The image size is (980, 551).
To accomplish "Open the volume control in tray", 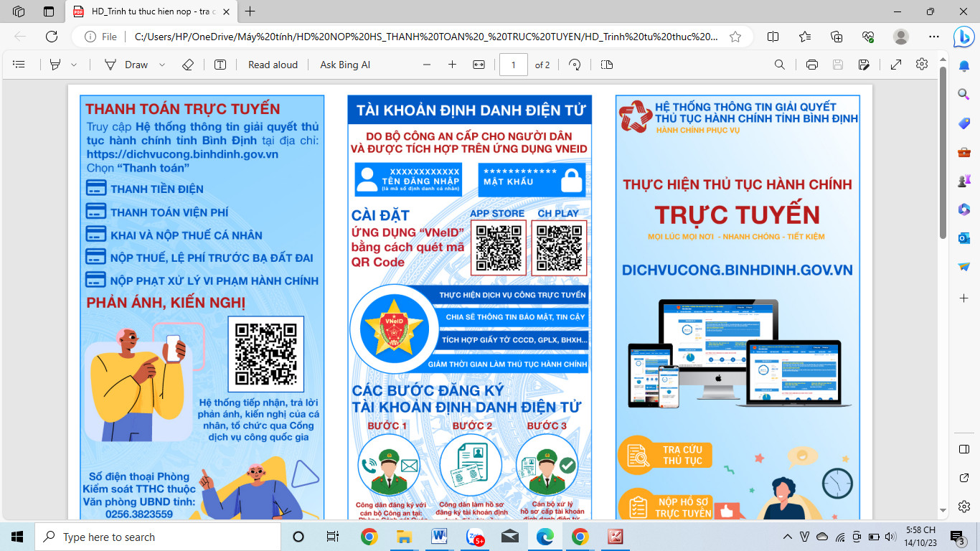I will point(890,537).
